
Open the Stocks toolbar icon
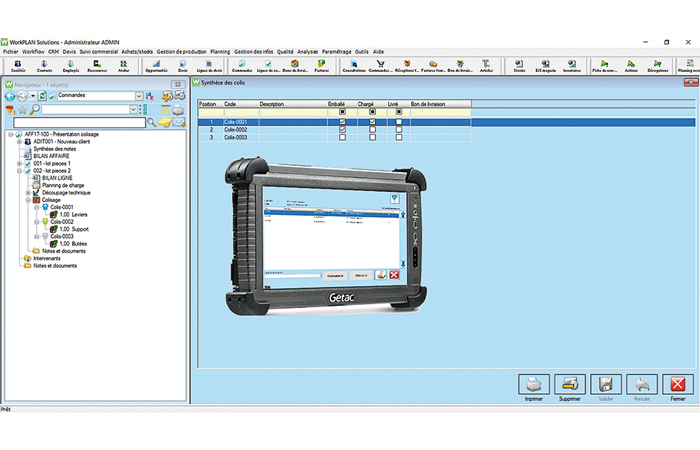tap(519, 66)
